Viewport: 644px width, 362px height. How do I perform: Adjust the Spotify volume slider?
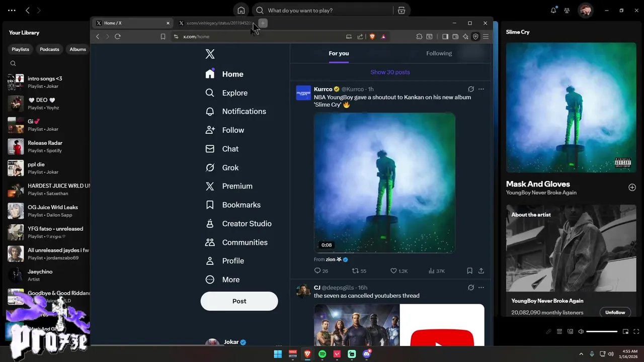[x=602, y=331]
